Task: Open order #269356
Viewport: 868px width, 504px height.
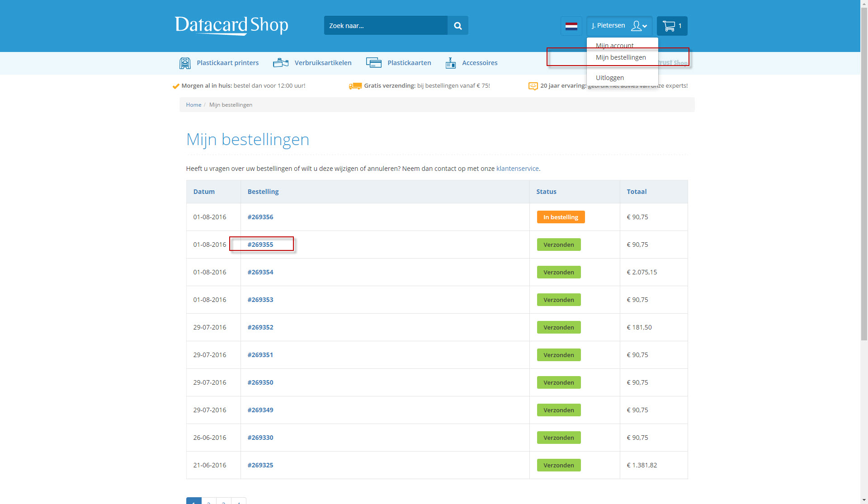Action: [x=260, y=217]
